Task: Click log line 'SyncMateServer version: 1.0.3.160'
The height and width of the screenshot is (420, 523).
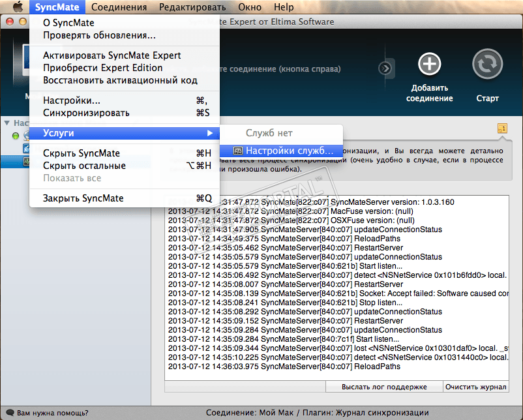Action: click(x=311, y=202)
